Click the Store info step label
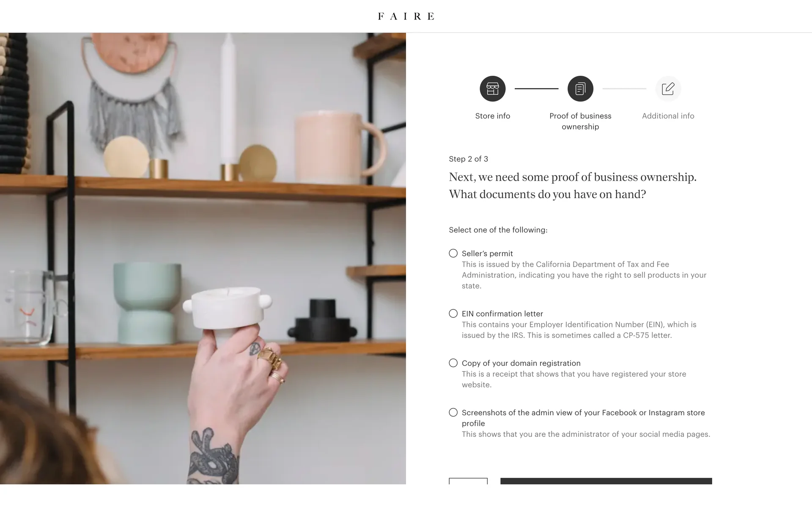The width and height of the screenshot is (812, 508). pos(492,116)
